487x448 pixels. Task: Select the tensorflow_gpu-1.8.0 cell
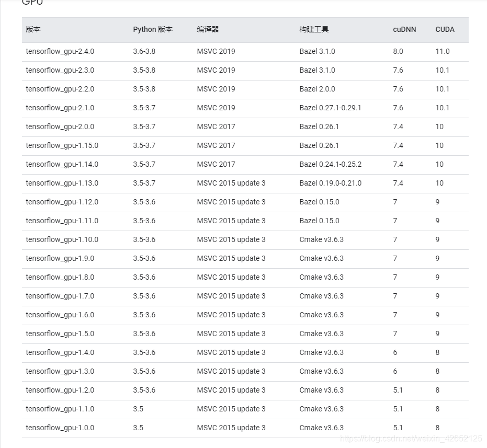[60, 277]
